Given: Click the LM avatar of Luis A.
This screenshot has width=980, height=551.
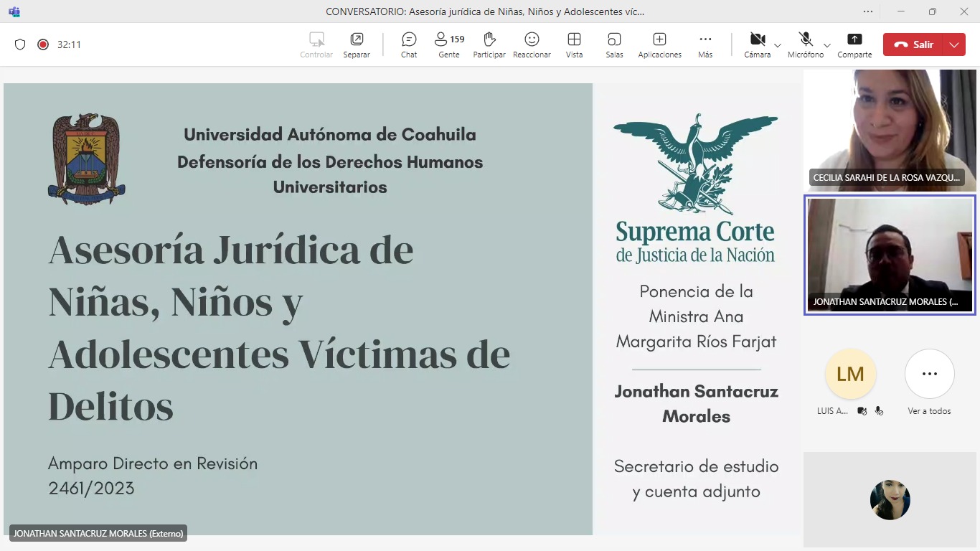Looking at the screenshot, I should point(850,374).
